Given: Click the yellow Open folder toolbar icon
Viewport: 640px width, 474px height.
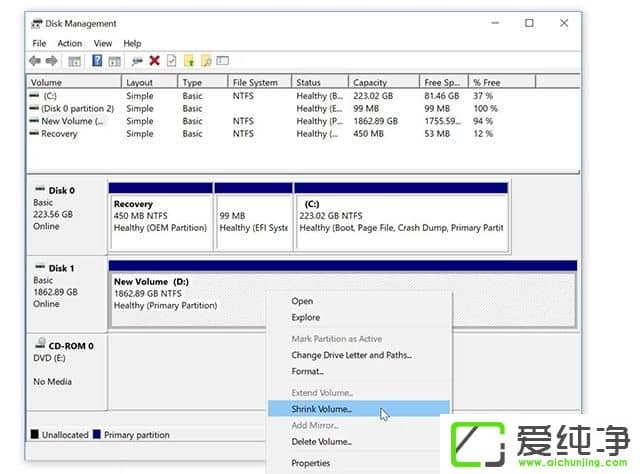Looking at the screenshot, I should pos(189,61).
